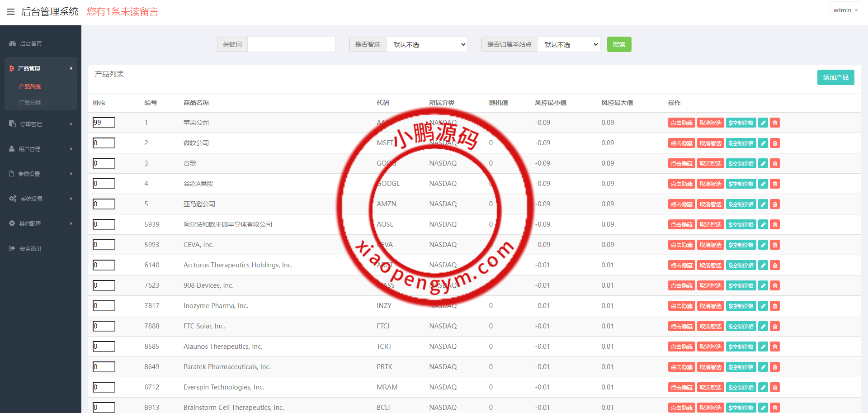Click the 关键词 search input field
Screen dimensions: 868x413
pos(291,44)
